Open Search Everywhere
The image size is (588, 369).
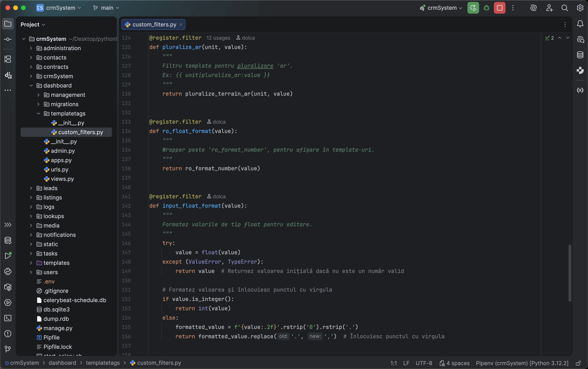pos(564,8)
